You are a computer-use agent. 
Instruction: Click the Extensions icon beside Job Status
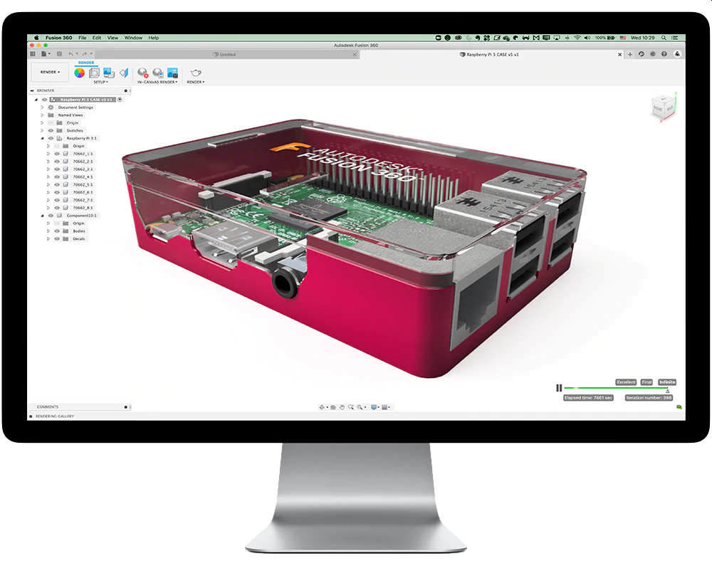click(x=652, y=54)
